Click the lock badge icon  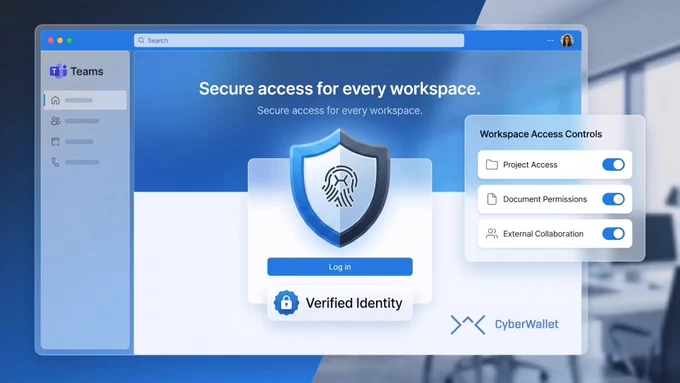pos(286,303)
